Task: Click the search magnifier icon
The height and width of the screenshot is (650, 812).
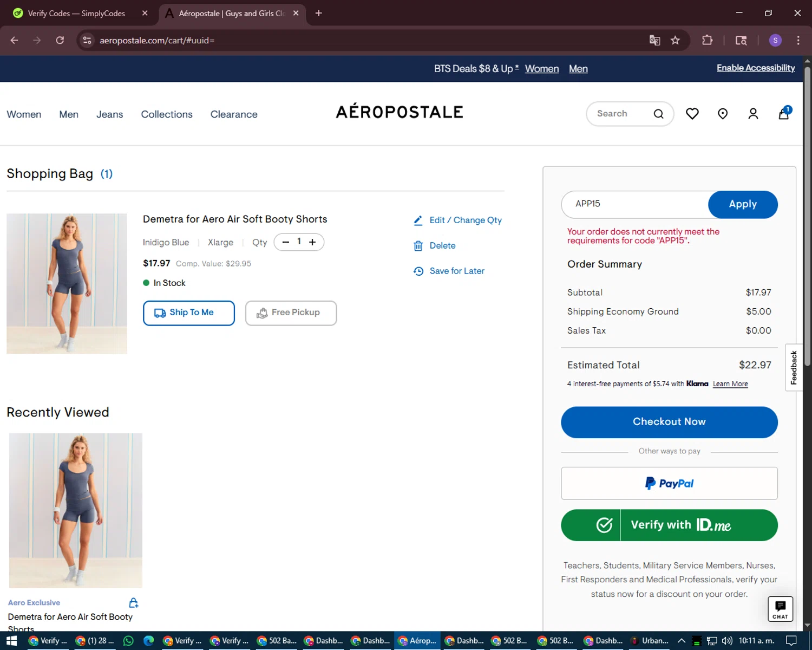Action: (658, 114)
